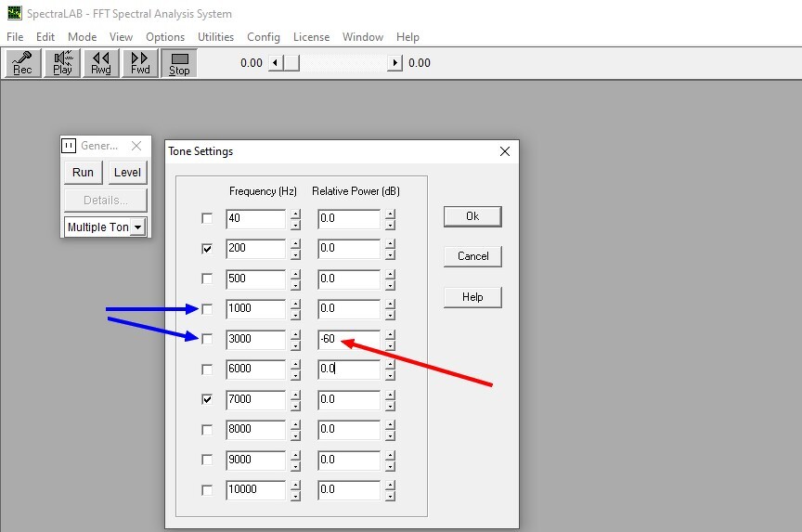Open the View menu
The image size is (802, 532).
click(121, 37)
